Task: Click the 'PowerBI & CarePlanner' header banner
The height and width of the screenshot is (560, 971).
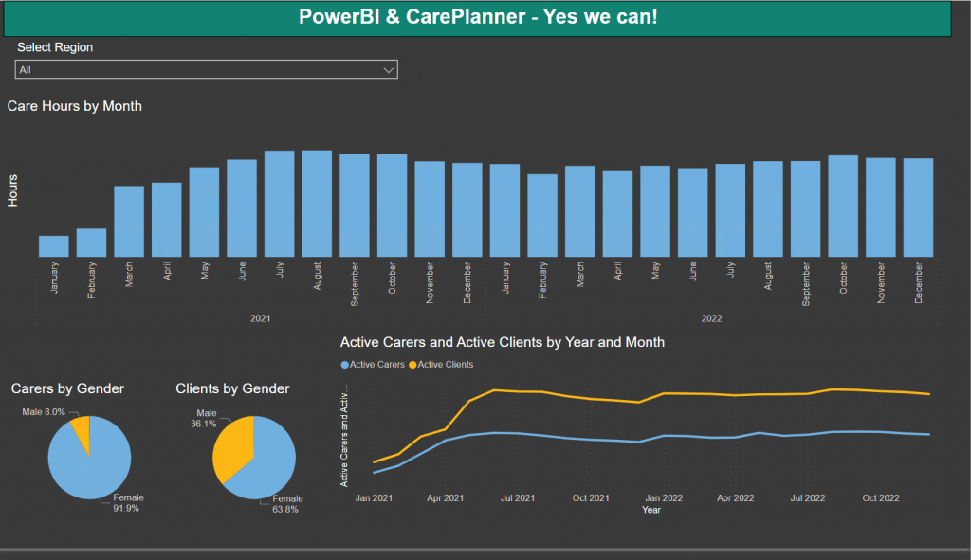Action: 478,17
